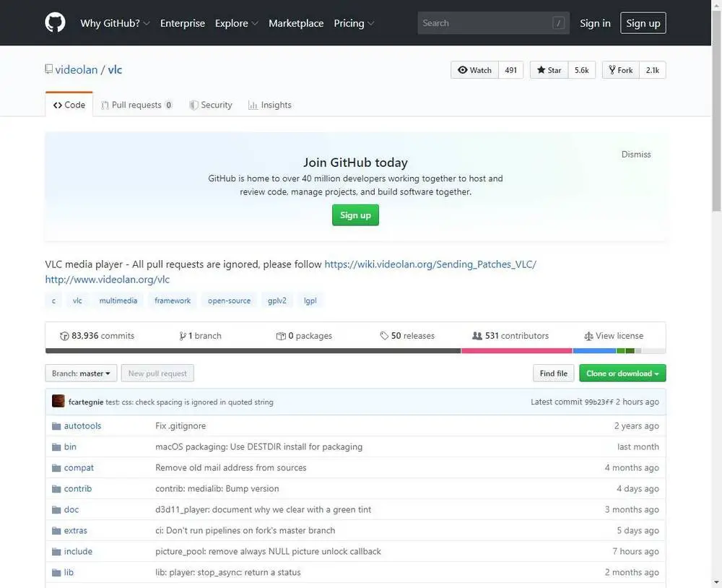Image resolution: width=722 pixels, height=588 pixels.
Task: Click the blue segment of language bar
Action: pos(594,350)
